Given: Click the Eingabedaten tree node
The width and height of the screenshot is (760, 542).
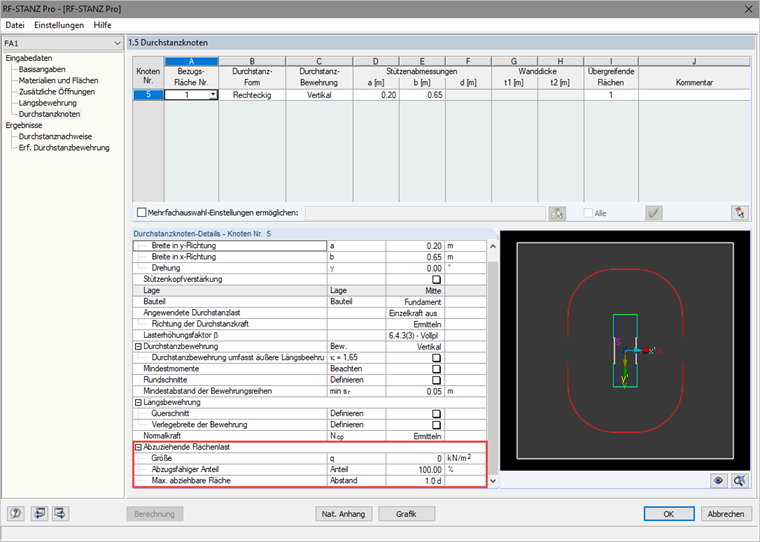Looking at the screenshot, I should point(29,58).
